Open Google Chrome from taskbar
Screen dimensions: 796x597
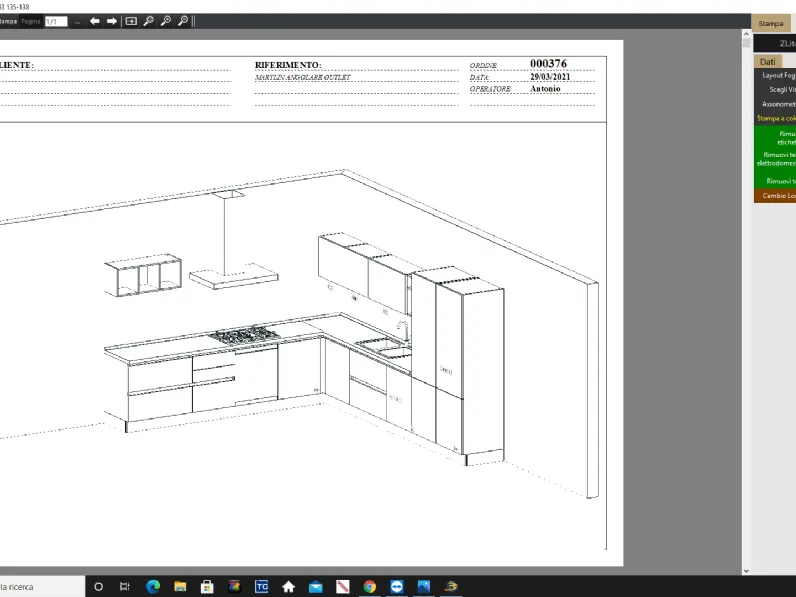370,587
